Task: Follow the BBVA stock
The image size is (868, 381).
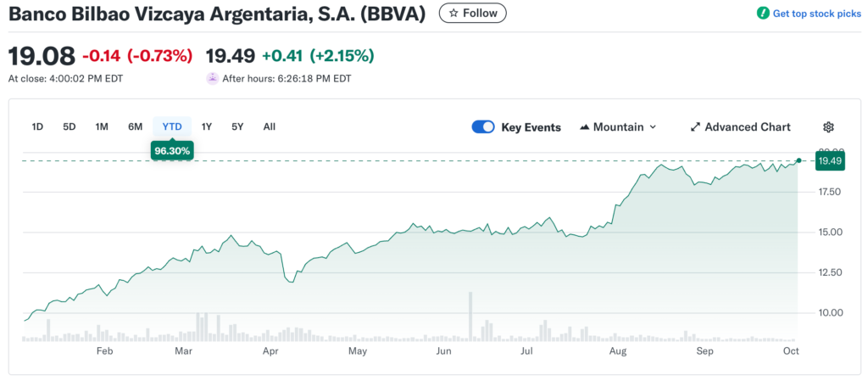Action: tap(473, 14)
